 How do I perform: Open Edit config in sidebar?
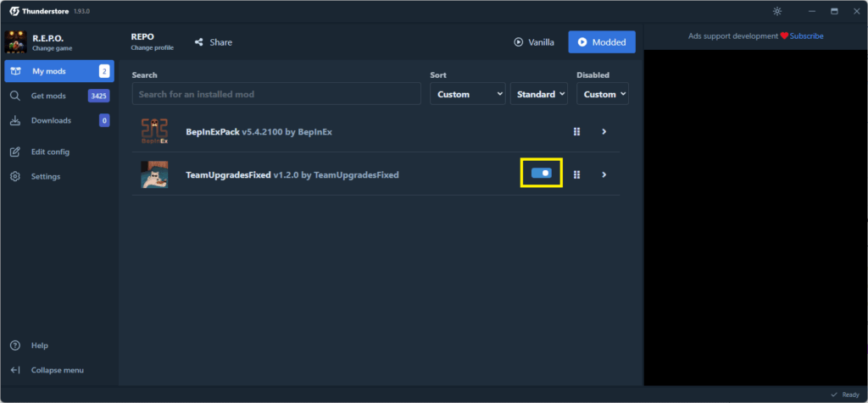click(x=59, y=152)
